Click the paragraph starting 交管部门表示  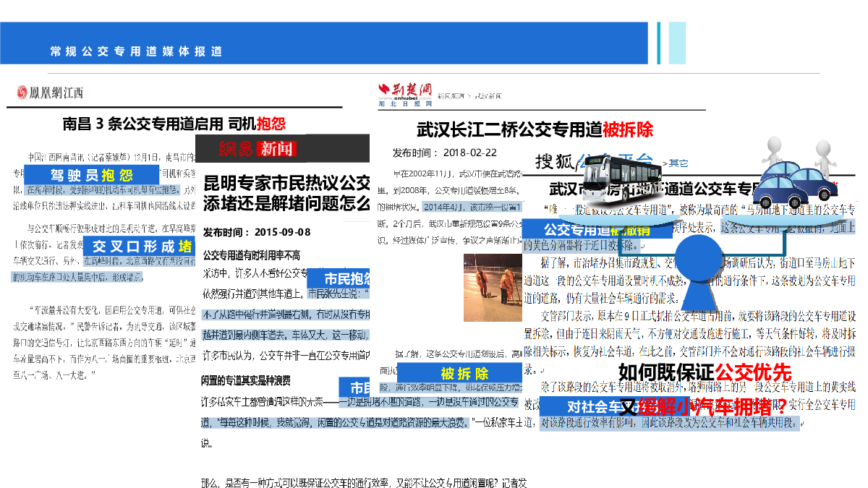pyautogui.click(x=689, y=343)
